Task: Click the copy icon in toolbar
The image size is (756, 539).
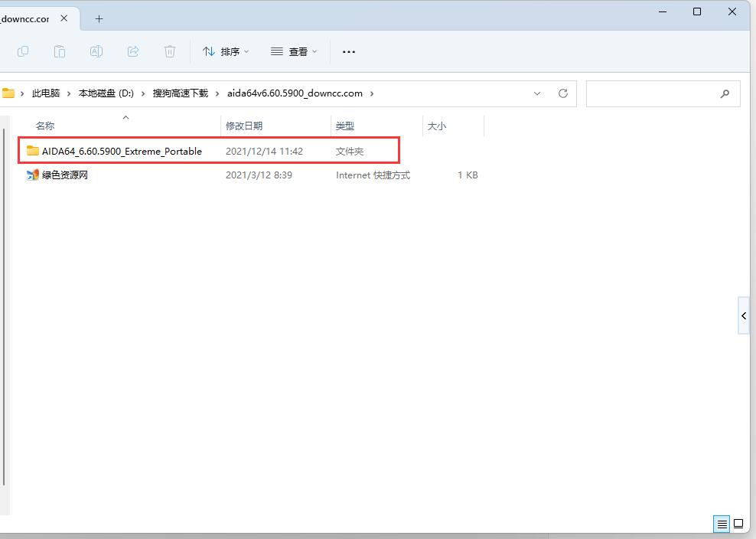Action: 23,51
